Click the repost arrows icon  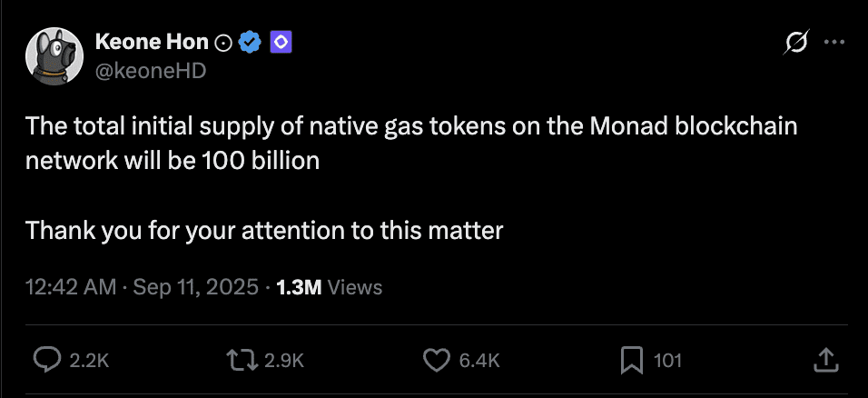(x=243, y=361)
